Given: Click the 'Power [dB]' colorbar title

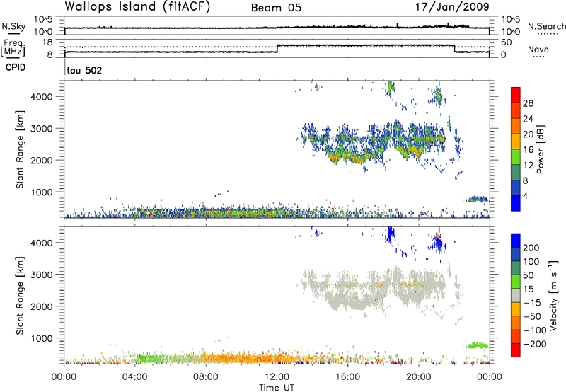Looking at the screenshot, I should tap(541, 149).
